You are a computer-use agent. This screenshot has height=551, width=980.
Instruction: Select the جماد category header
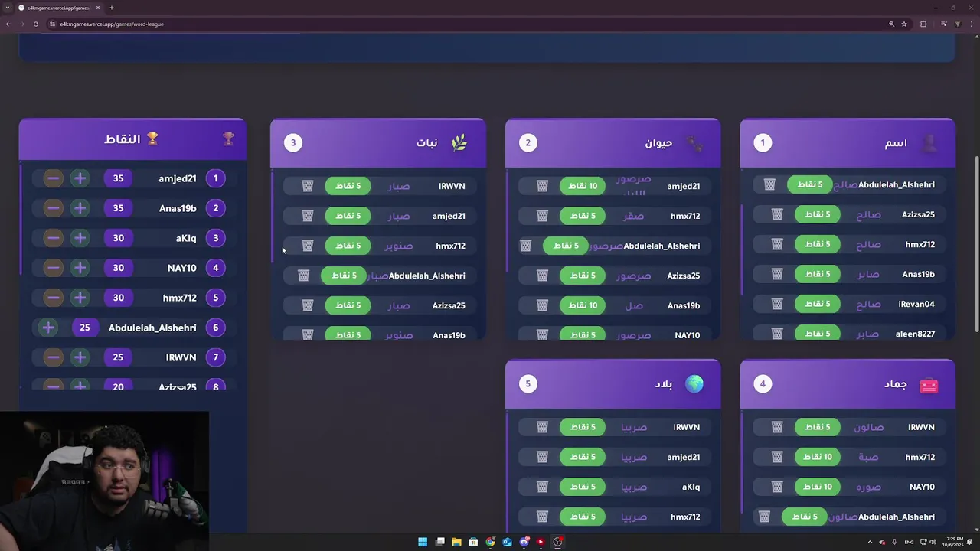848,384
